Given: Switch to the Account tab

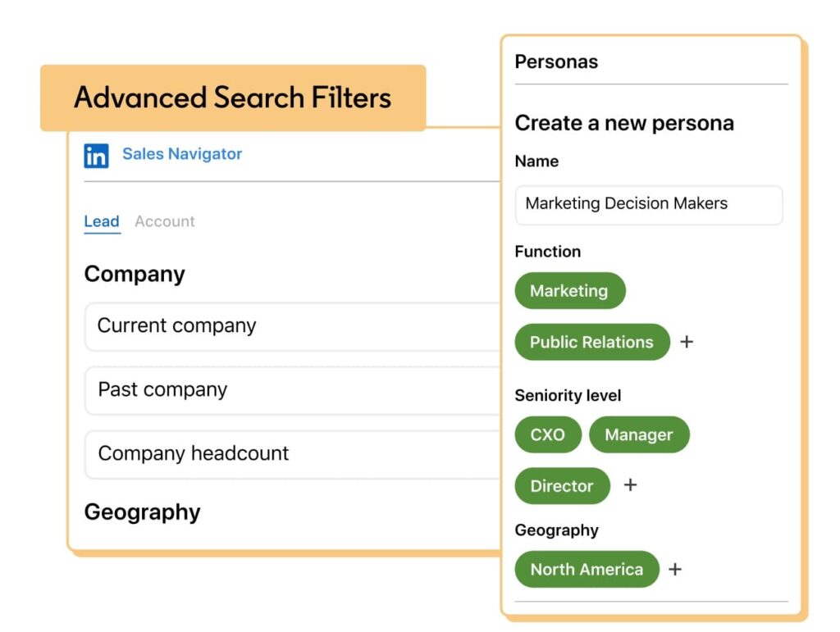Looking at the screenshot, I should click(164, 221).
